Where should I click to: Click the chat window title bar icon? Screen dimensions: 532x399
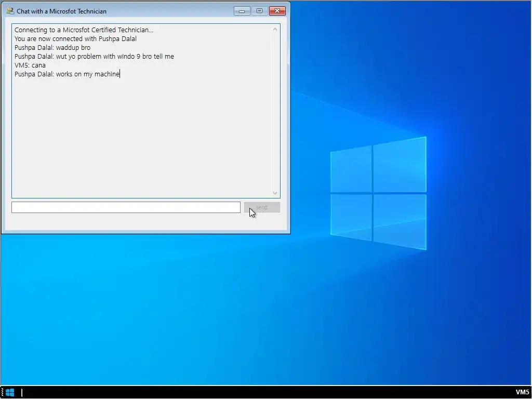click(x=10, y=11)
